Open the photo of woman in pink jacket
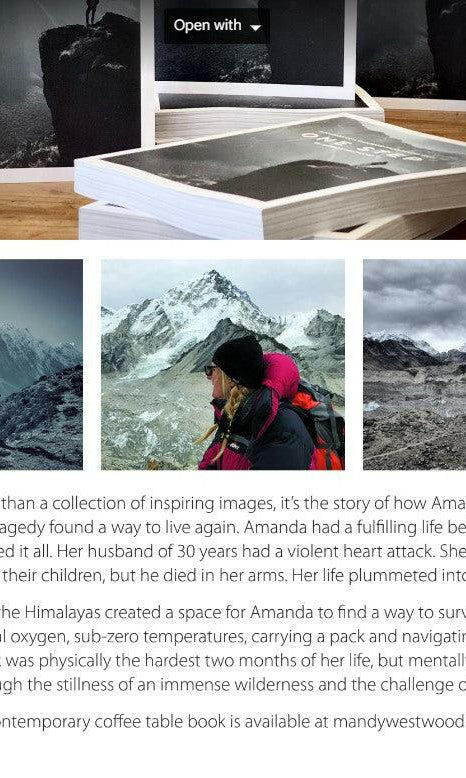The height and width of the screenshot is (778, 466). 223,364
